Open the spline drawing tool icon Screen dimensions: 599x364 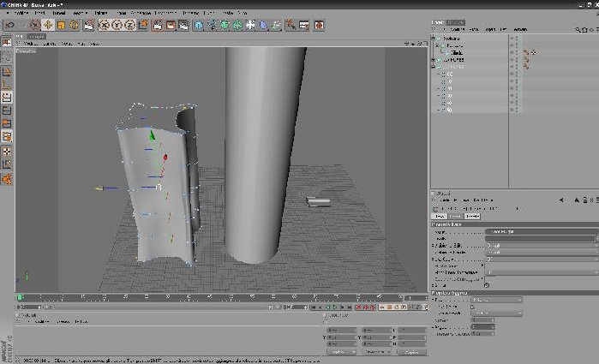(x=212, y=25)
